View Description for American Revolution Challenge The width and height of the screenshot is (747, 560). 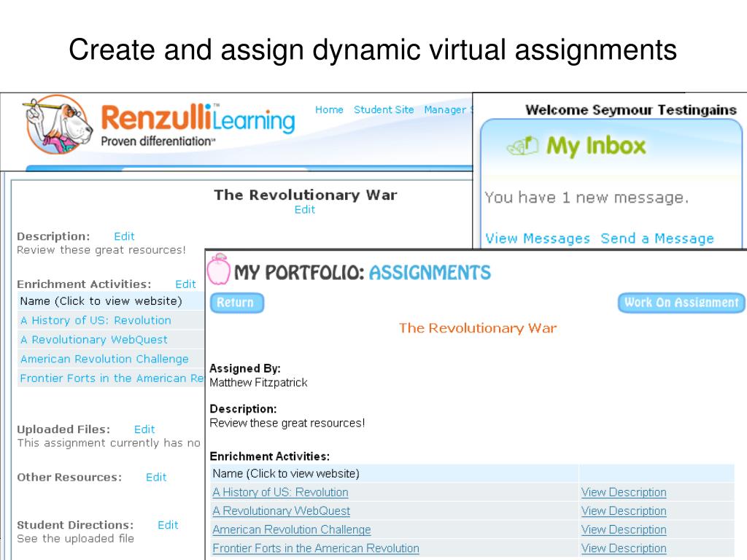[x=624, y=529]
